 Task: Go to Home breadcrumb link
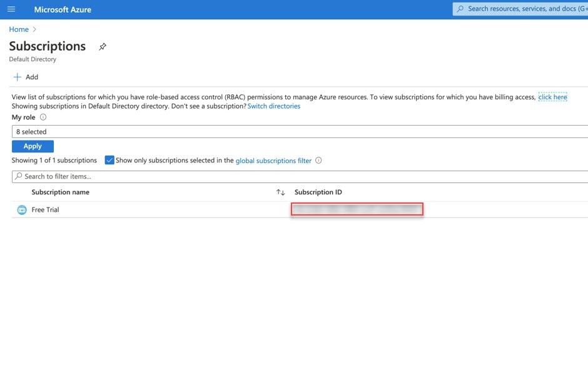(19, 29)
